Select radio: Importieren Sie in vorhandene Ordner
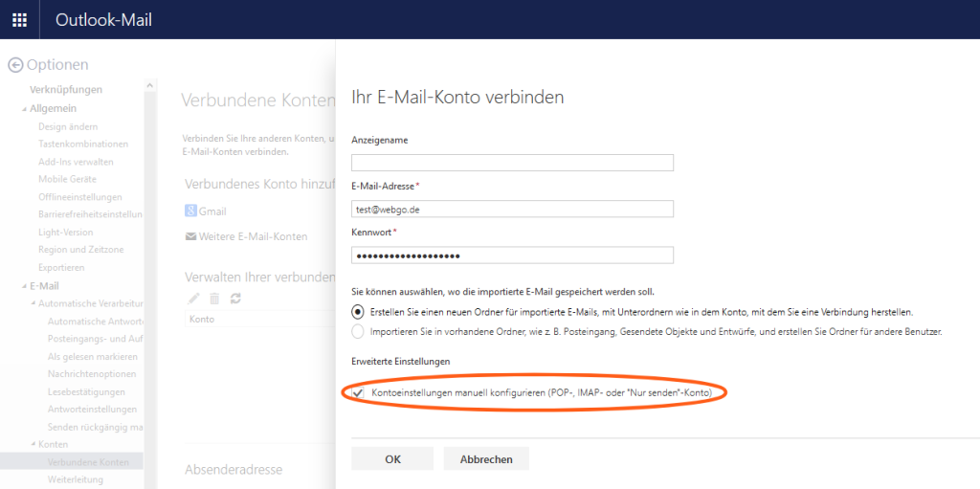The height and width of the screenshot is (489, 980). 358,332
